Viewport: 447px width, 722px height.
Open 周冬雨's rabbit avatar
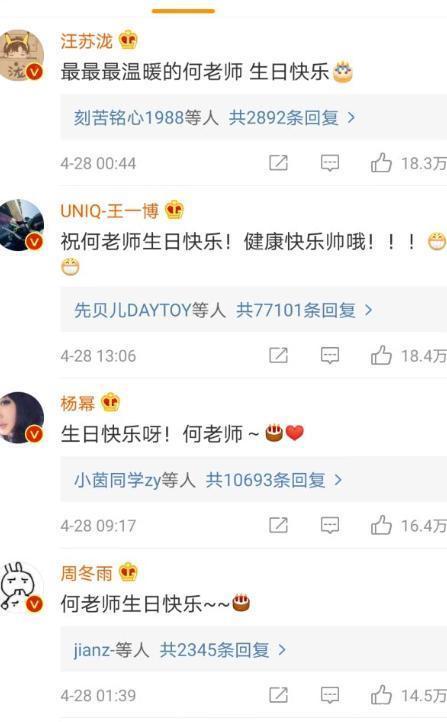[x=21, y=587]
